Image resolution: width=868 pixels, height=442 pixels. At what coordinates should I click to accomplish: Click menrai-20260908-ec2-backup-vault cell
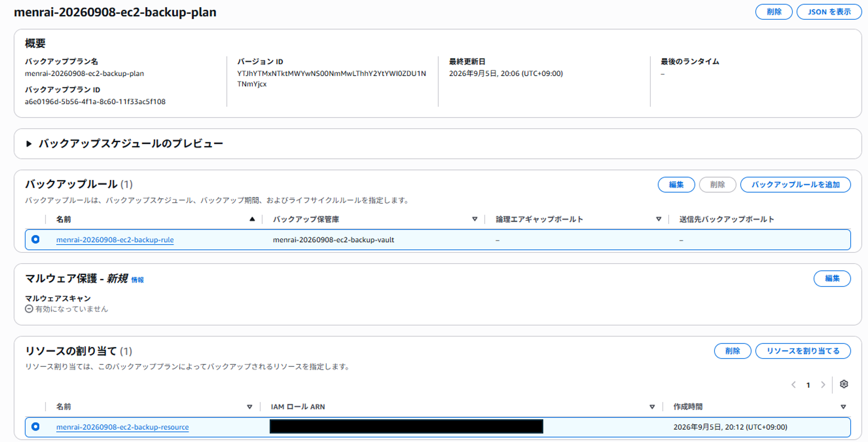tap(333, 240)
